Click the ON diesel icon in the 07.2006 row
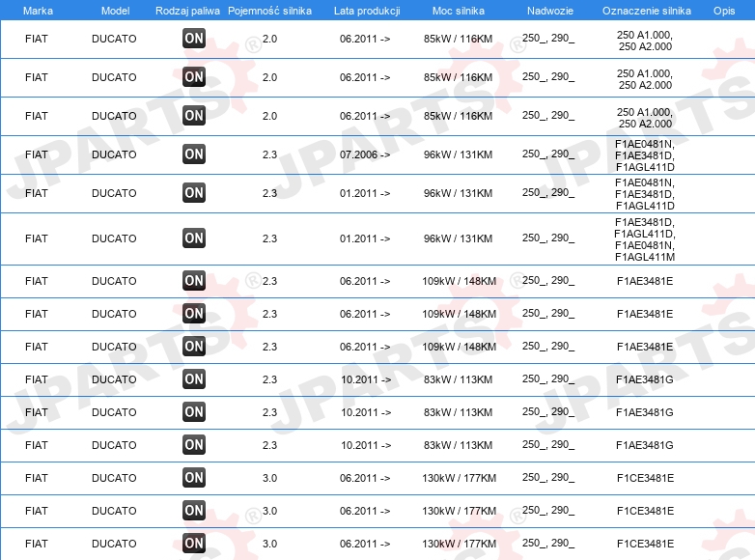 click(194, 154)
